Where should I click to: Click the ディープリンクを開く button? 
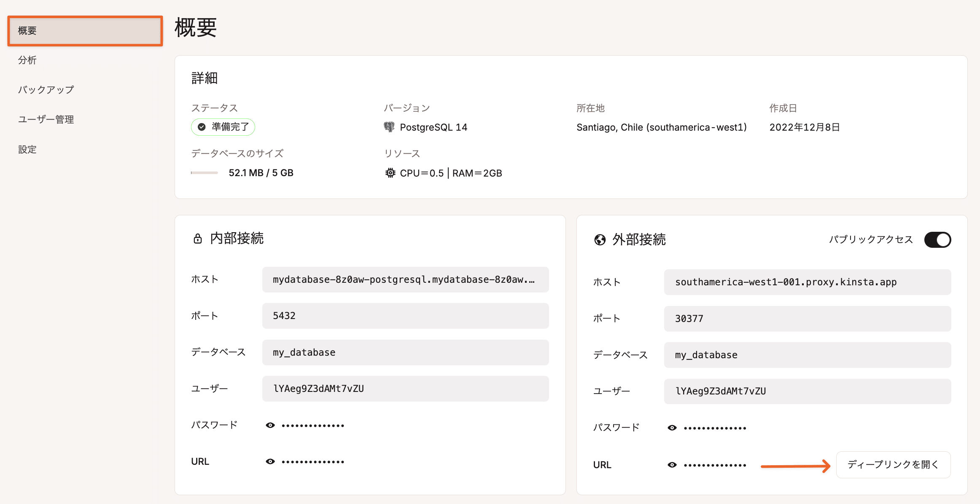coord(893,464)
